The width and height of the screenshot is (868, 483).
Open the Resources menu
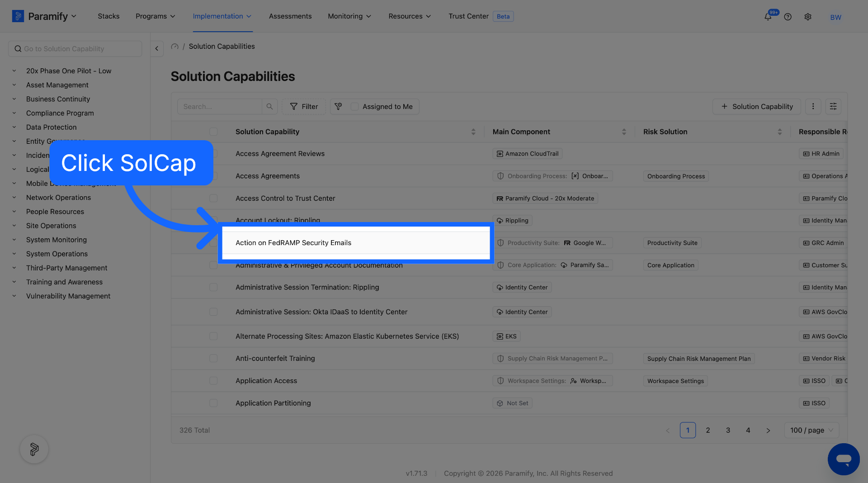pyautogui.click(x=410, y=16)
